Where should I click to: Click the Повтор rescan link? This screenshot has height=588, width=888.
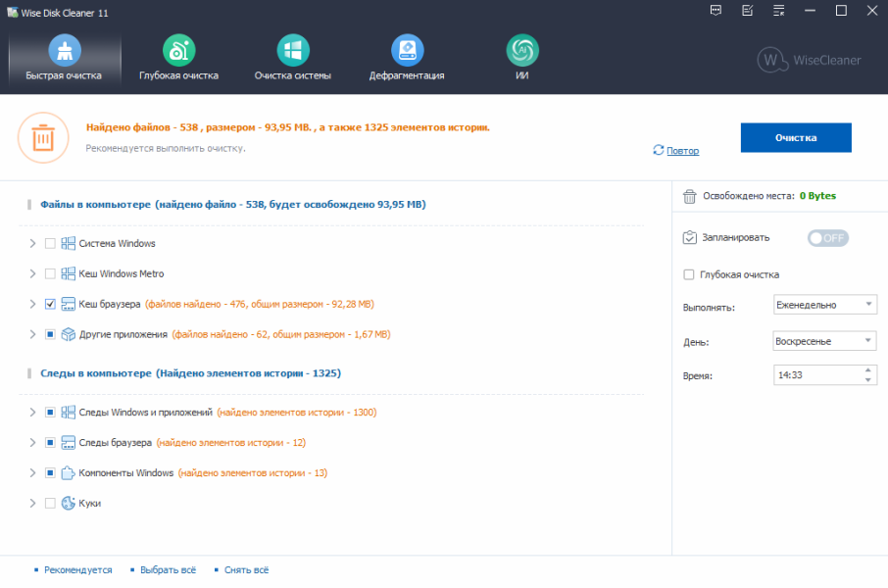pyautogui.click(x=682, y=151)
